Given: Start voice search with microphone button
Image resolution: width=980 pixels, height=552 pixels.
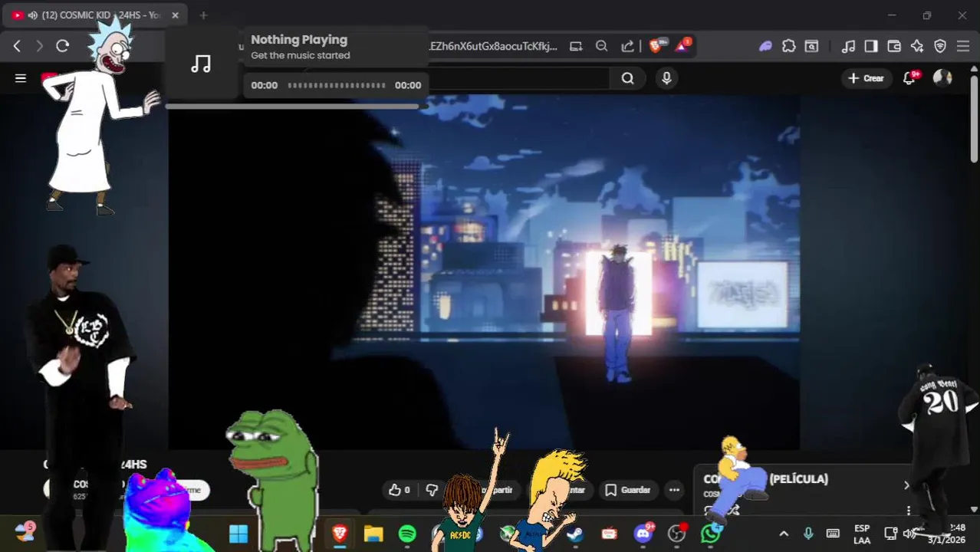Looking at the screenshot, I should coord(666,78).
